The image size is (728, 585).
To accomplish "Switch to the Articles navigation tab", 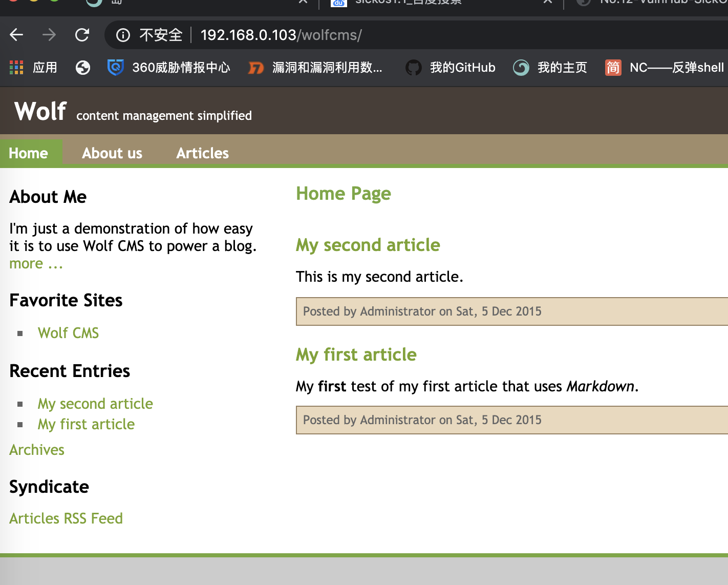I will [x=202, y=153].
